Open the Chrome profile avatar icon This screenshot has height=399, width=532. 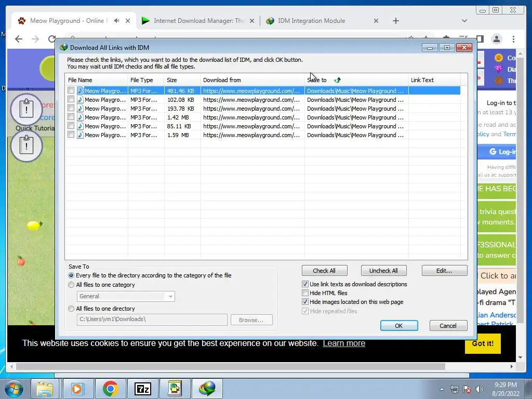(497, 39)
